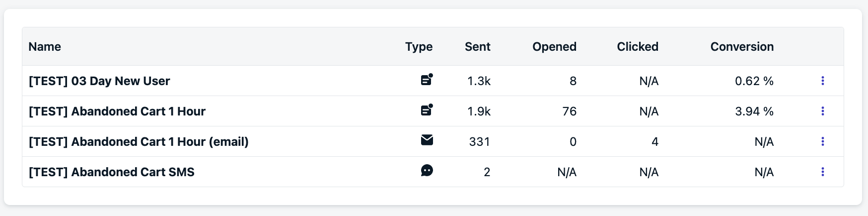Sort by the Type column header
Image resolution: width=868 pixels, height=216 pixels.
pyautogui.click(x=419, y=47)
